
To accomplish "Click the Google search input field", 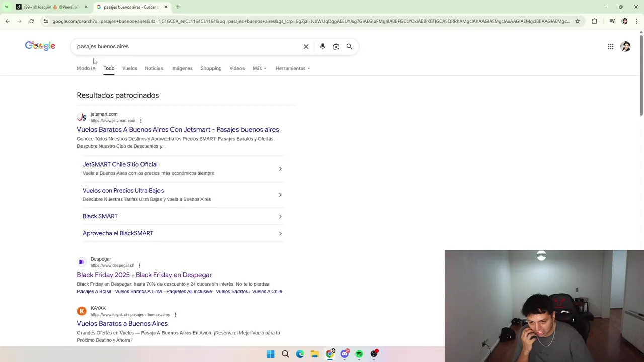I will pos(186,46).
